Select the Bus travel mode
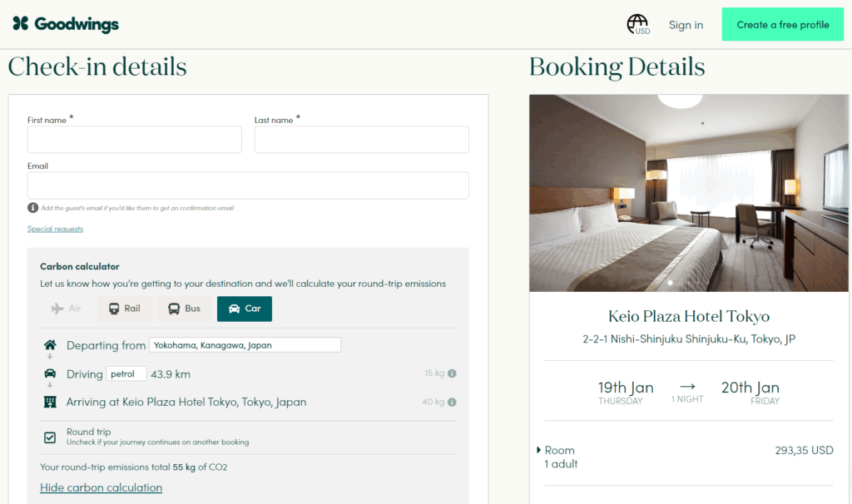Viewport: 852px width, 504px height. (184, 309)
